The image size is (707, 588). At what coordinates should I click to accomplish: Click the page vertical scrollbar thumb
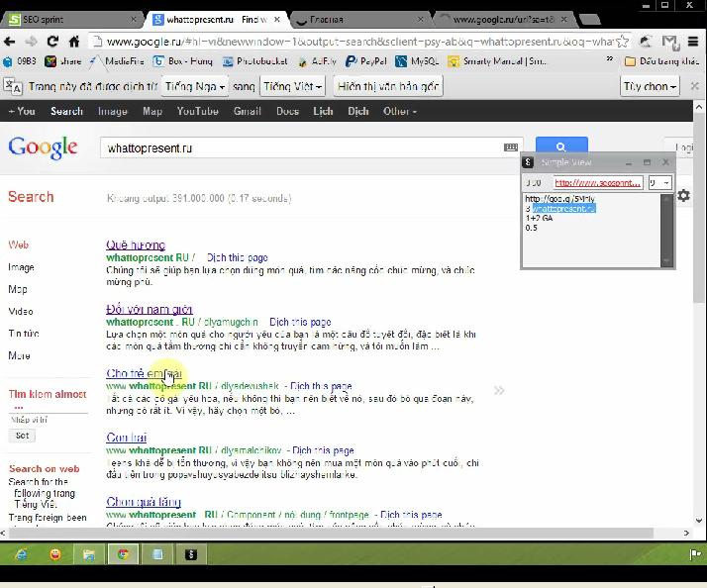point(699,208)
